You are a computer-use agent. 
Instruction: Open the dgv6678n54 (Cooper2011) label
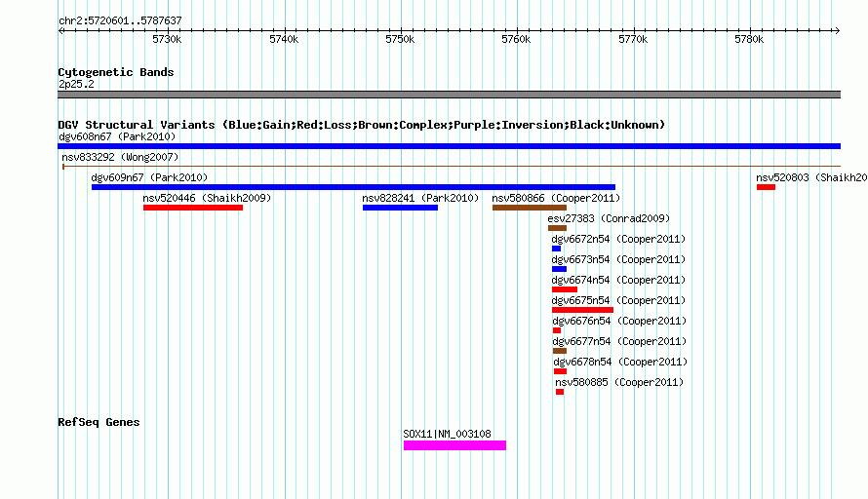point(620,362)
